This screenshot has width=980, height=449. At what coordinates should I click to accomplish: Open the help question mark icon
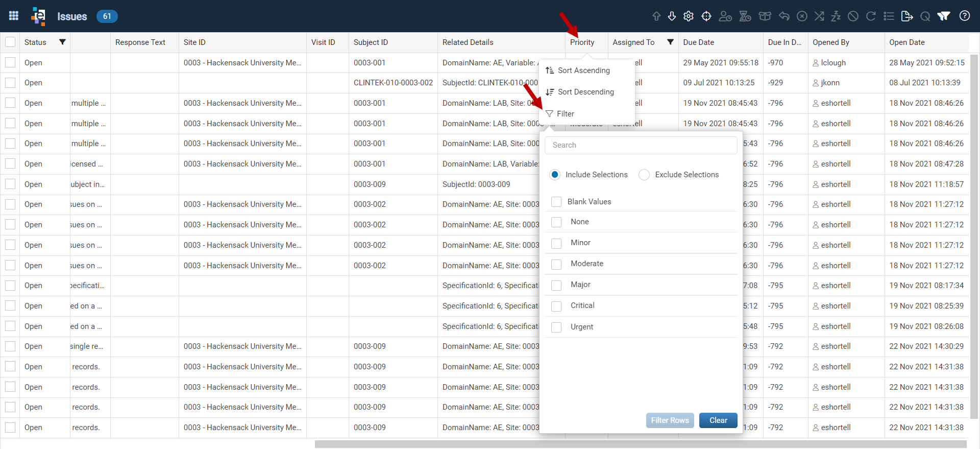[965, 16]
